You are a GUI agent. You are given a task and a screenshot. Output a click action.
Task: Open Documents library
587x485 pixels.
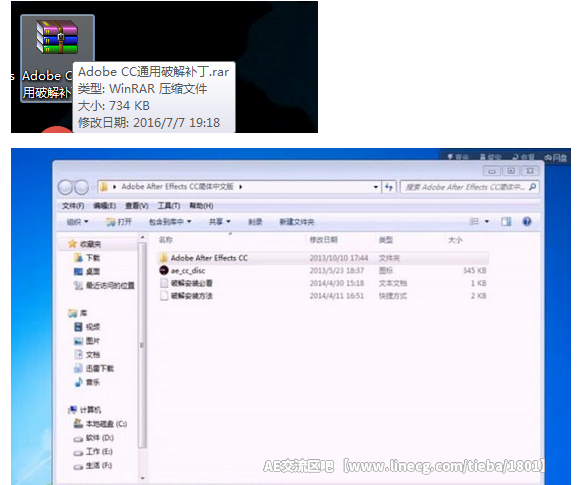pyautogui.click(x=87, y=354)
